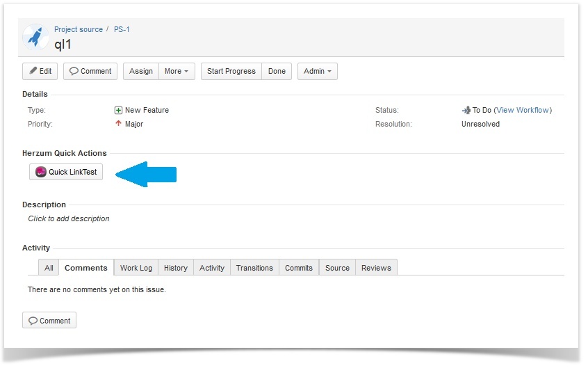Click the top Comment button
588x368 pixels.
[x=90, y=71]
